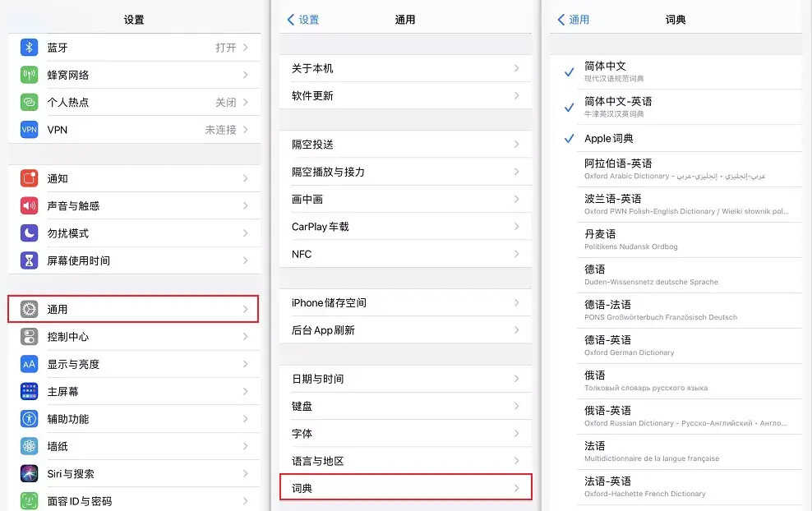
Task: Uncheck the 简体中文-英语 Oxford dictionary
Action: (569, 108)
